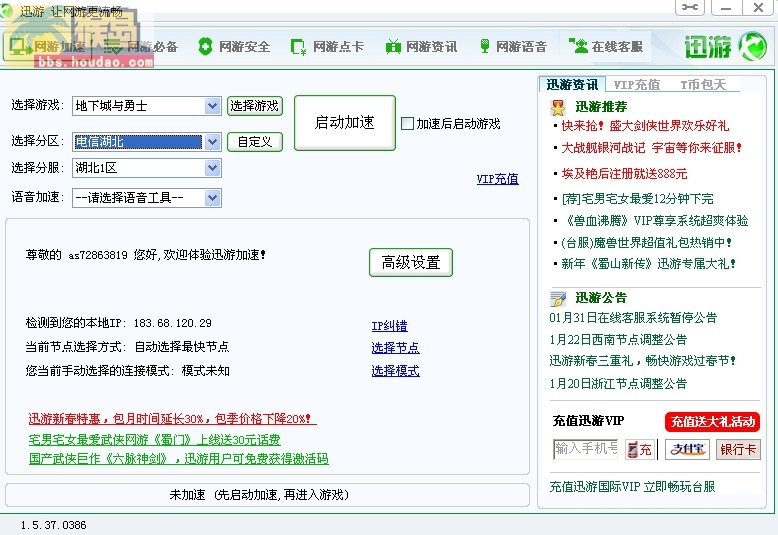Open 充值迅游国际VIP 立即畅玩台服 link
The image size is (778, 535).
tap(632, 486)
